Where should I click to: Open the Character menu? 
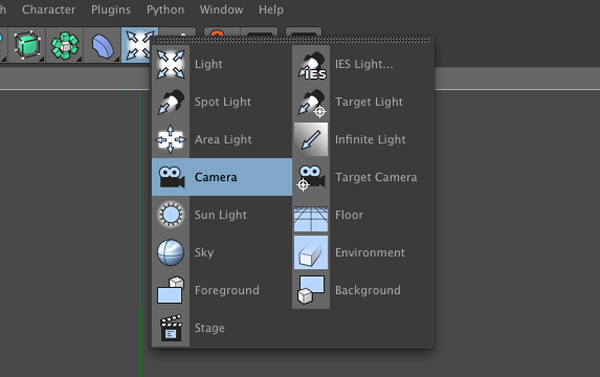click(49, 10)
